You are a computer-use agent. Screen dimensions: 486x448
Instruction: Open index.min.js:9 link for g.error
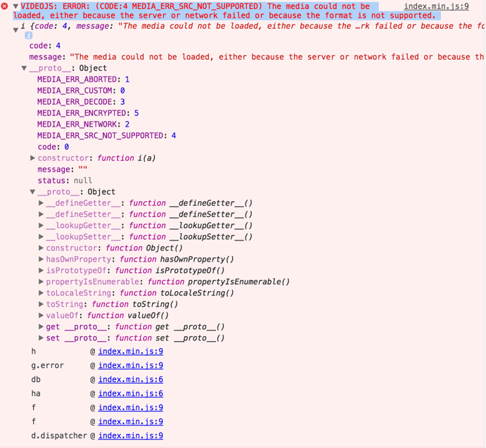131,366
